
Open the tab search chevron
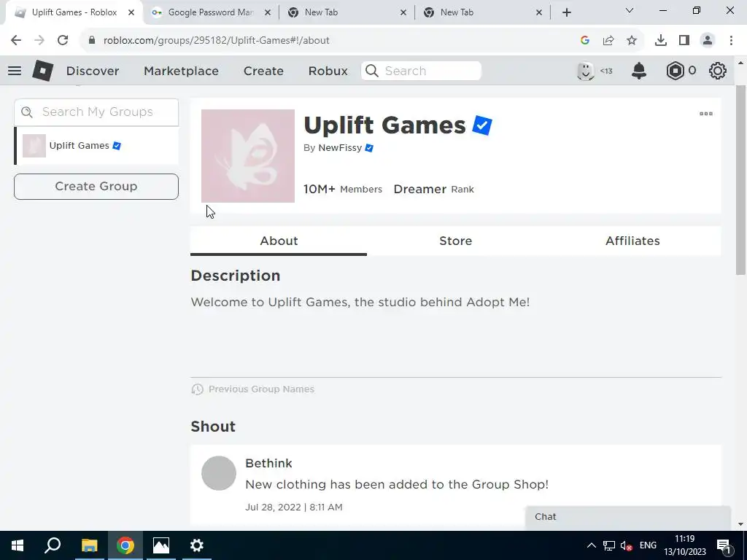point(630,10)
